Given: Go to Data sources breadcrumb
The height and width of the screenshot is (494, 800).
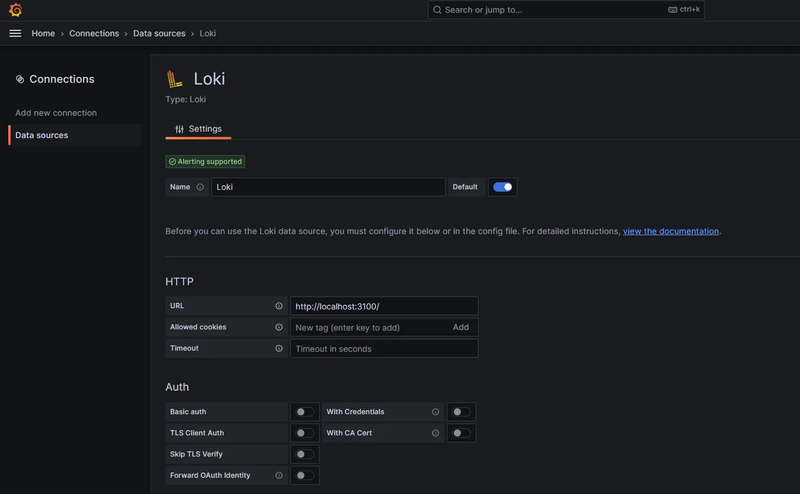Looking at the screenshot, I should pyautogui.click(x=159, y=33).
